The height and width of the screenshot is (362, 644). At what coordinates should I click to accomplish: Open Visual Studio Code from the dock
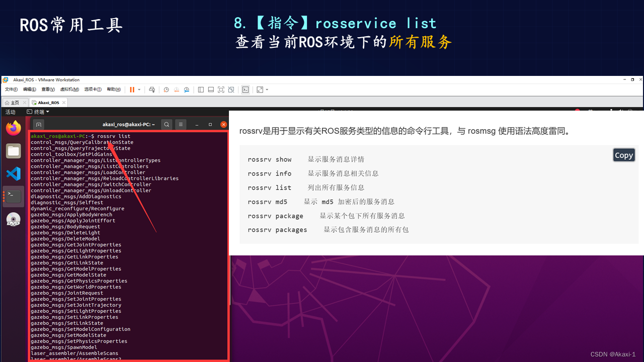[13, 173]
